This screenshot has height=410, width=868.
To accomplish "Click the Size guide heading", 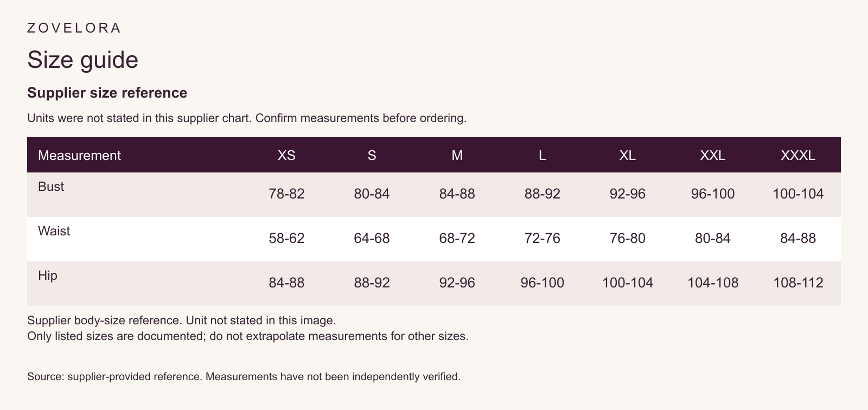I will tap(83, 60).
